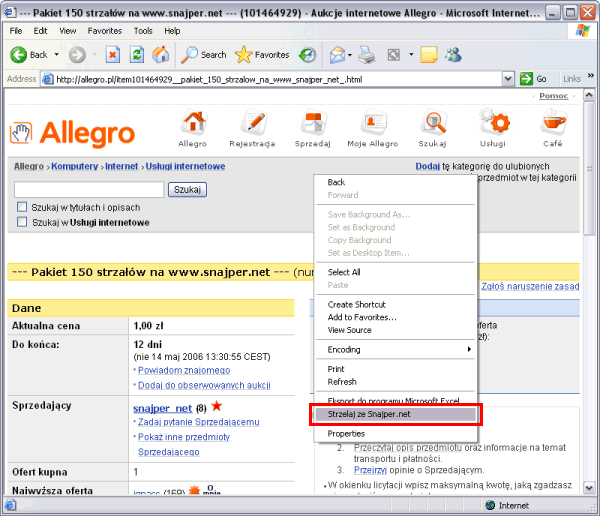Reload the page with the Refresh toolbar icon
Viewport: 600px width, 516px height.
(x=137, y=55)
